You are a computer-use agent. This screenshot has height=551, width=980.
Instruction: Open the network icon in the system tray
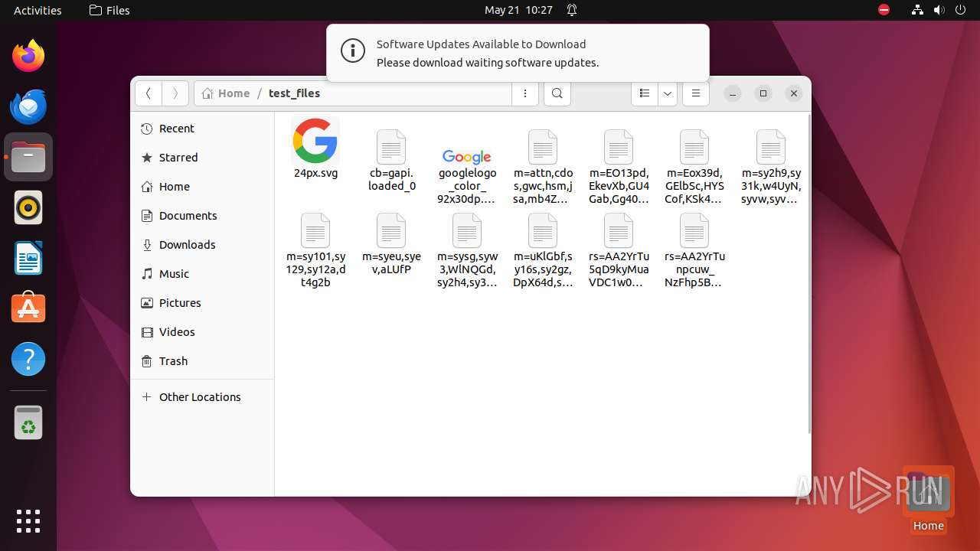point(918,10)
